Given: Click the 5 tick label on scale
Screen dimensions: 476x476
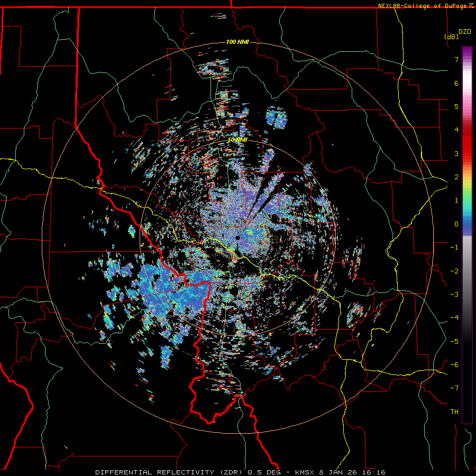Looking at the screenshot, I should [456, 106].
